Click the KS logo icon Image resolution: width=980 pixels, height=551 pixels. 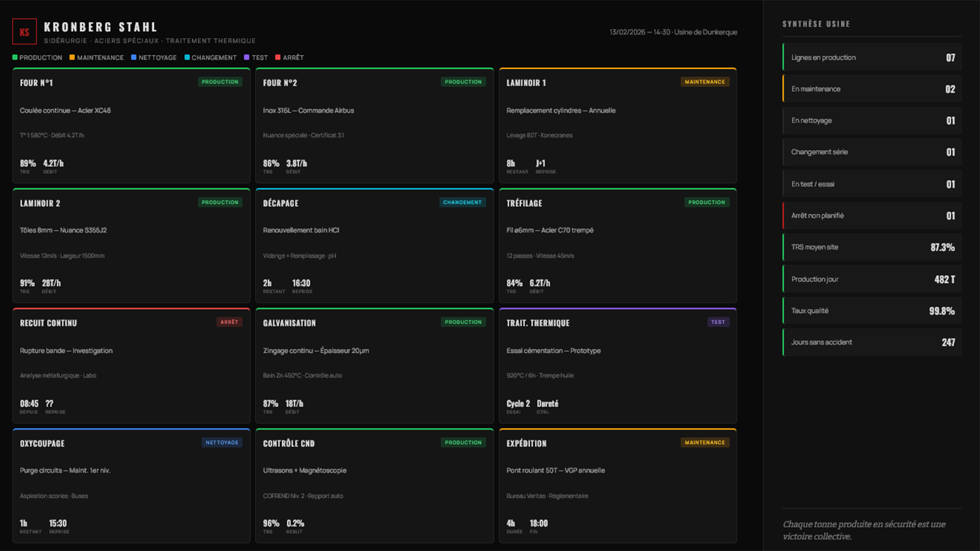(24, 31)
